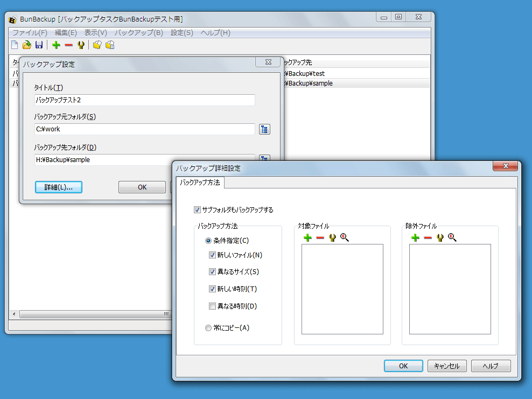Click 除外ファイル magnifier search icon

(x=452, y=237)
